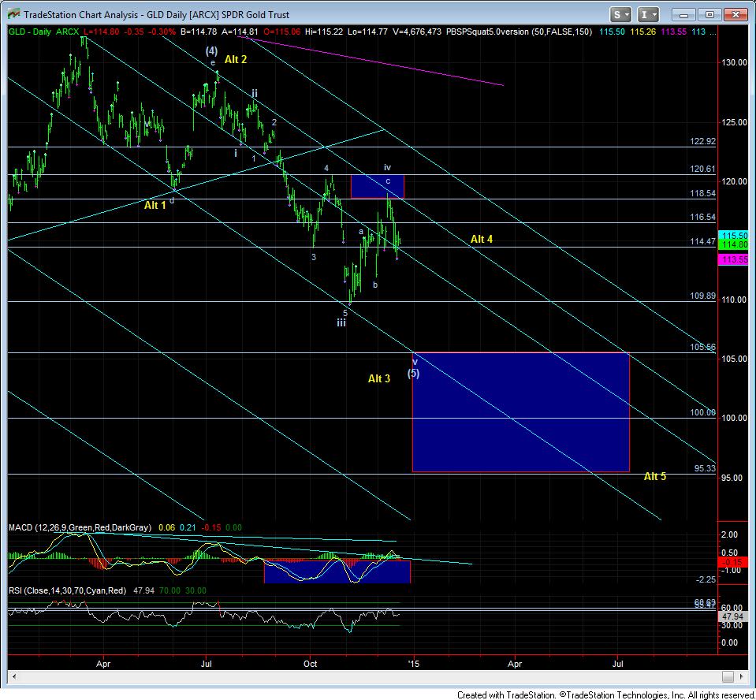Click the yellow 'Alt 3' annotation
Viewport: 756px width, 700px height.
tap(379, 378)
